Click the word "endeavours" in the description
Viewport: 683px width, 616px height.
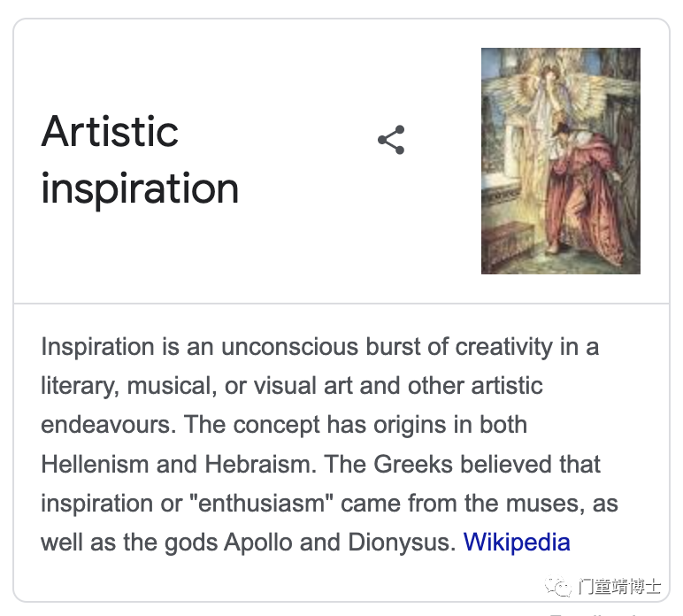[x=108, y=425]
